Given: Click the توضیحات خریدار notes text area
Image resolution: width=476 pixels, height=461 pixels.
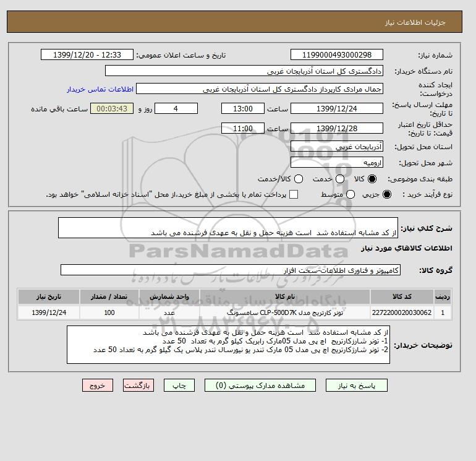Looking at the screenshot, I should click(228, 345).
